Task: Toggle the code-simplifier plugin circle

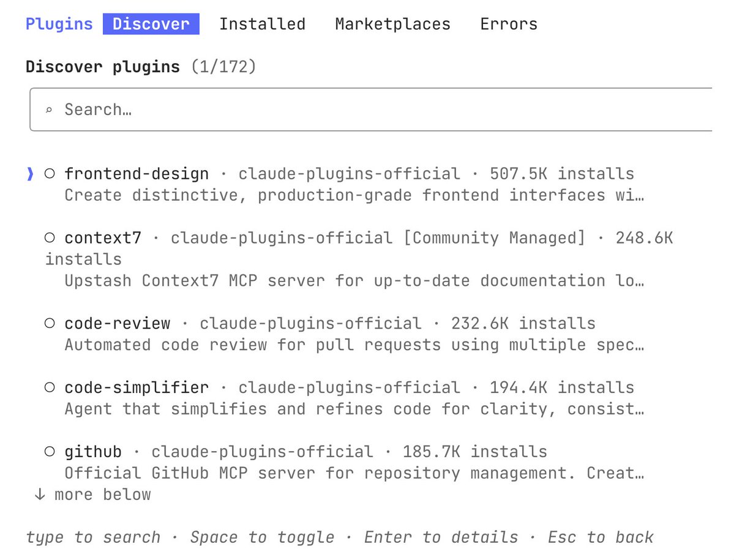Action: [x=50, y=387]
